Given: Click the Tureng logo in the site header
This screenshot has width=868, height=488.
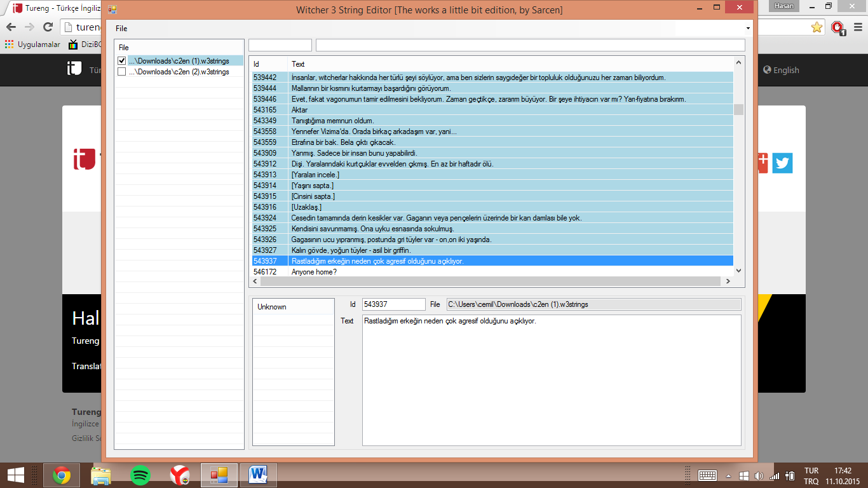Looking at the screenshot, I should pyautogui.click(x=75, y=69).
